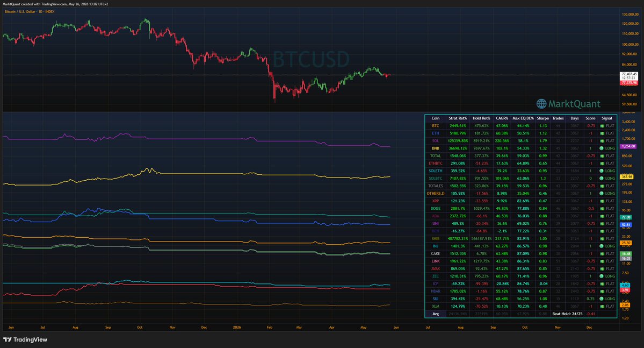This screenshot has width=644, height=348.
Task: Click the FLAT signal icon in BTC row
Action: point(602,126)
